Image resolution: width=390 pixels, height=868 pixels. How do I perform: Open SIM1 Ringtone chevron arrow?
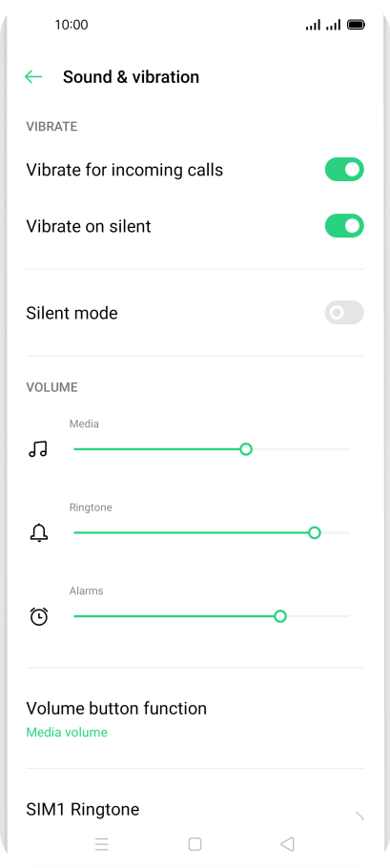click(359, 816)
